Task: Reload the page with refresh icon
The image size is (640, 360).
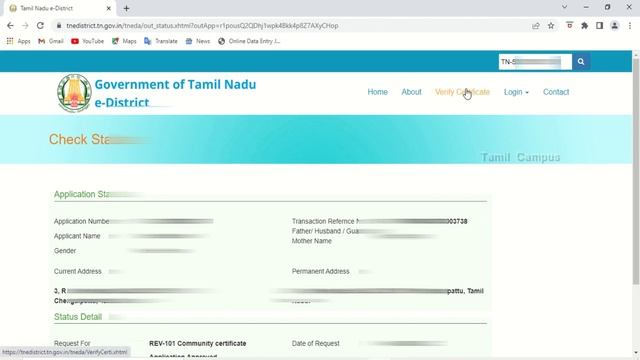Action: point(40,25)
